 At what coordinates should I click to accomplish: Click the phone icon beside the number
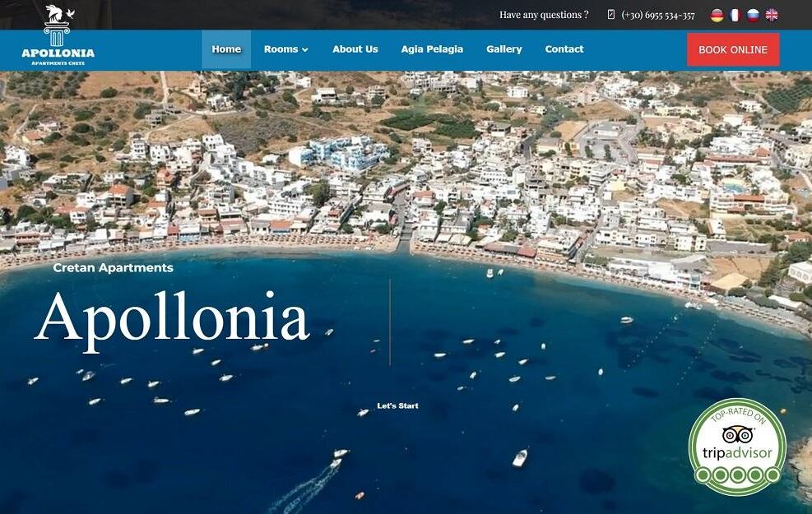point(611,15)
